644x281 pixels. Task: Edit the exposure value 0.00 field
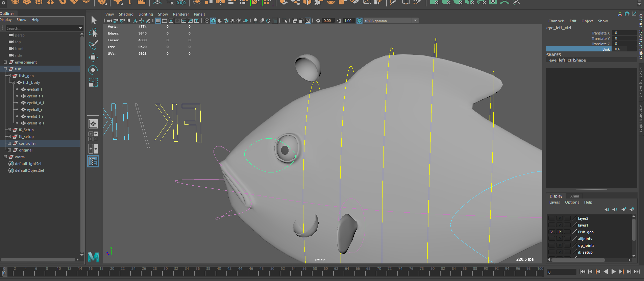pyautogui.click(x=328, y=21)
